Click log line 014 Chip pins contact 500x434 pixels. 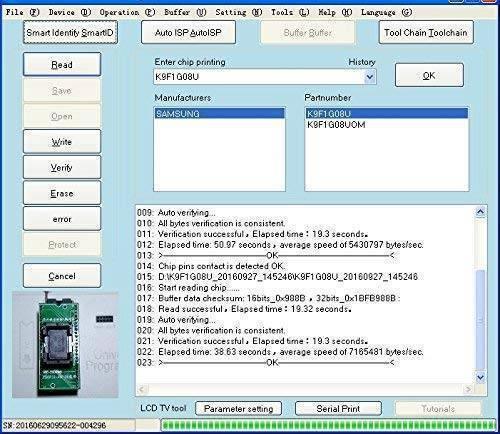tap(211, 266)
